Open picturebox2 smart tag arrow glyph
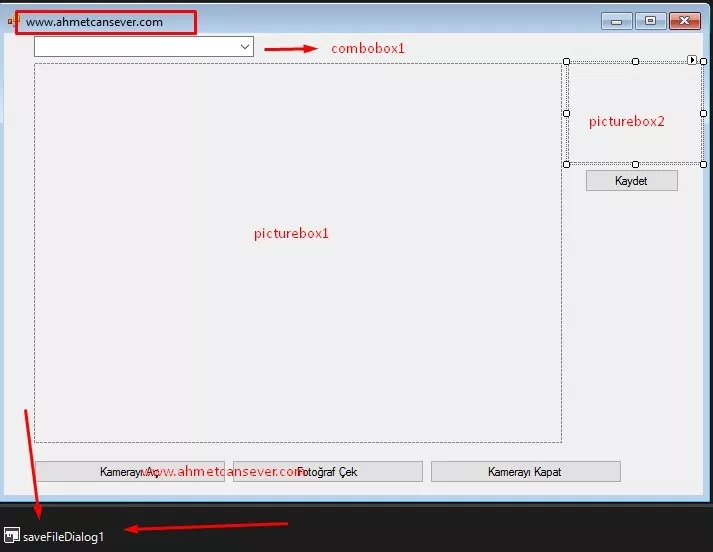 pos(692,60)
